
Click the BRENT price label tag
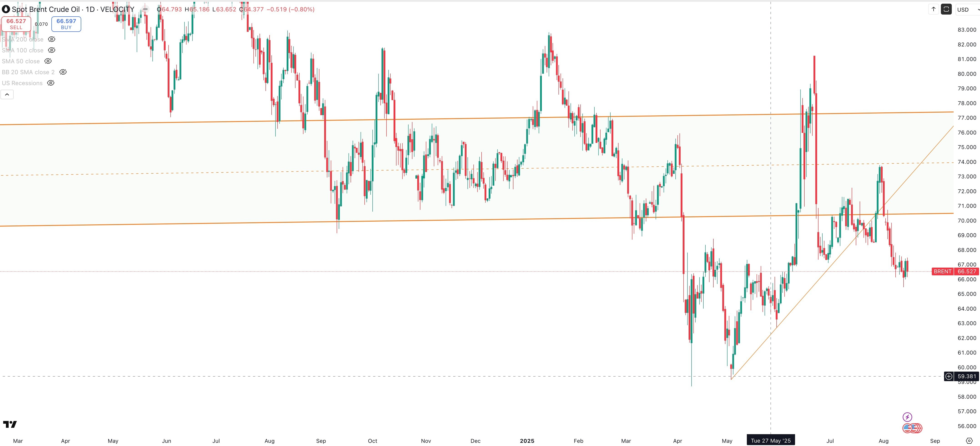(942, 271)
